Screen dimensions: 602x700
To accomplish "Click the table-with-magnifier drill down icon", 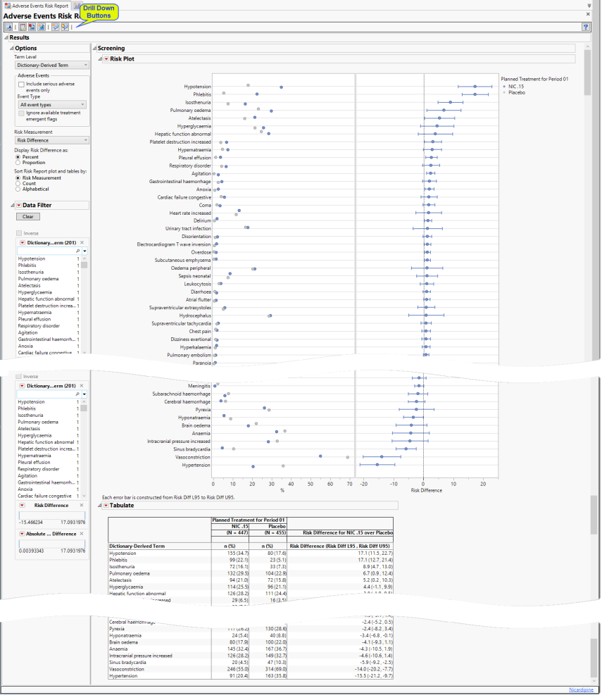I will [23, 27].
